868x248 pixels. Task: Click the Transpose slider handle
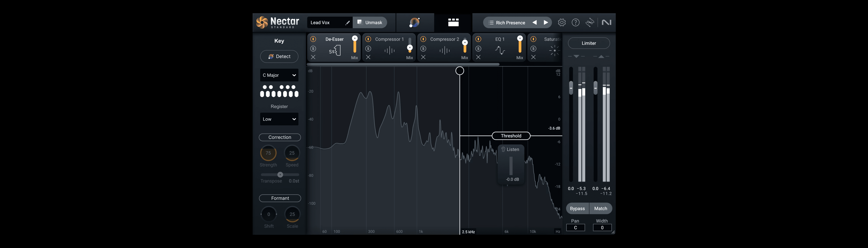point(280,175)
